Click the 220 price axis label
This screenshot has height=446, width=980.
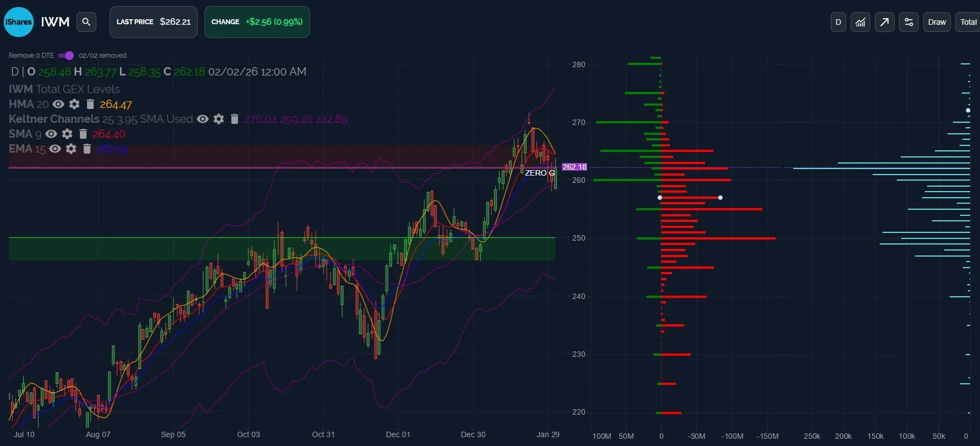click(579, 412)
